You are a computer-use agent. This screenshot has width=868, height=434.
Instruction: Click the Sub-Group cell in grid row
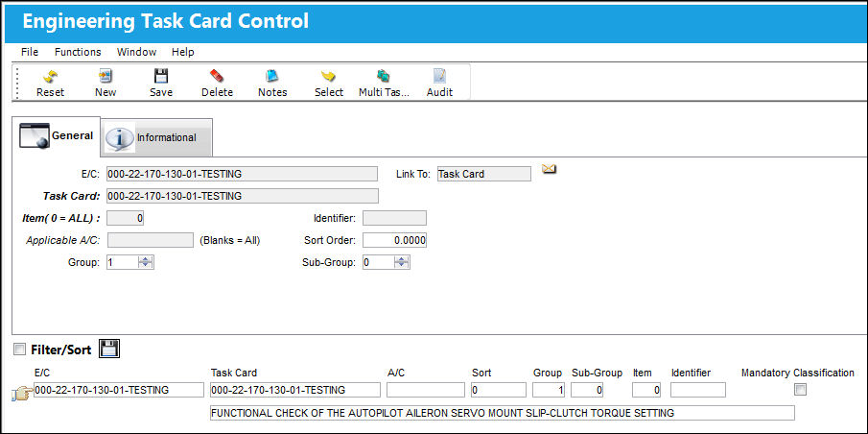pyautogui.click(x=587, y=390)
